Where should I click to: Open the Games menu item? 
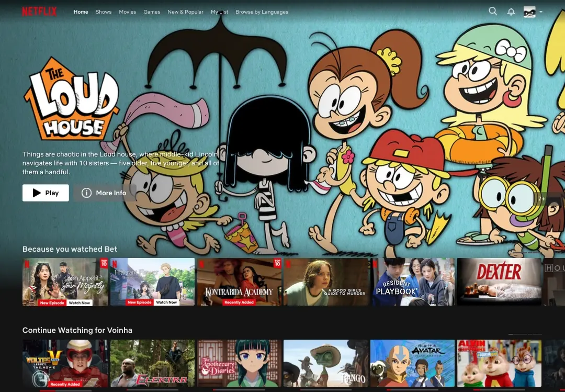tap(152, 12)
